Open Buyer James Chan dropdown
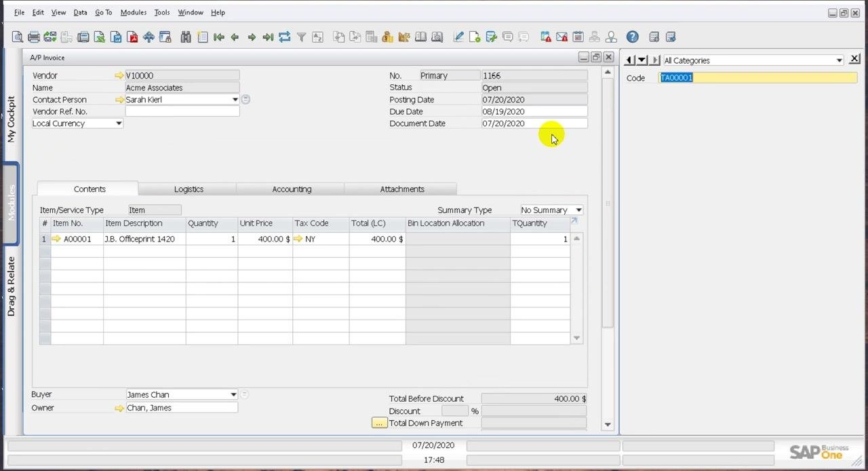This screenshot has height=471, width=868. tap(233, 394)
